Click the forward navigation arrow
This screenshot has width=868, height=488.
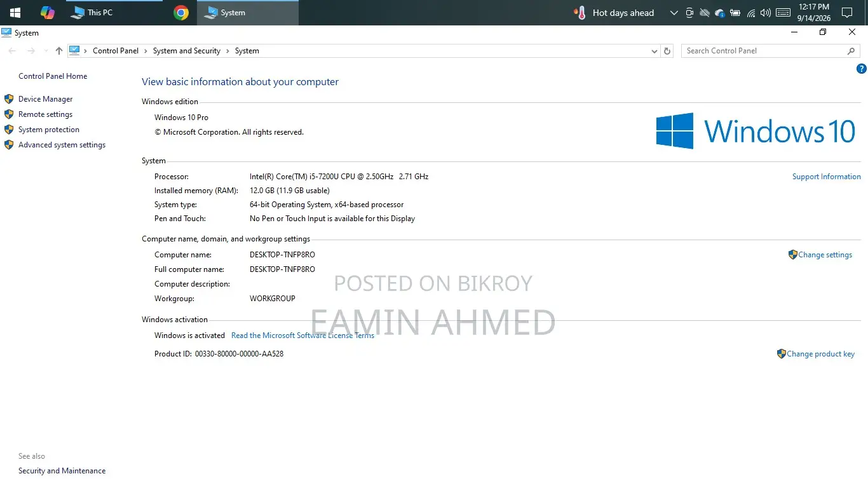click(31, 51)
